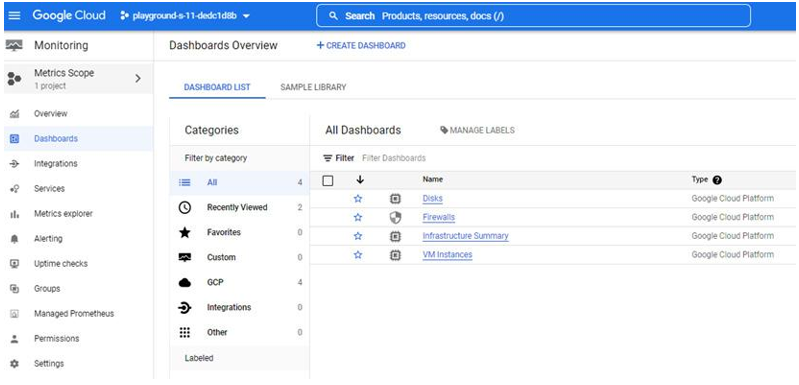799x385 pixels.
Task: Star the Firewalls dashboard as favorite
Action: (358, 217)
